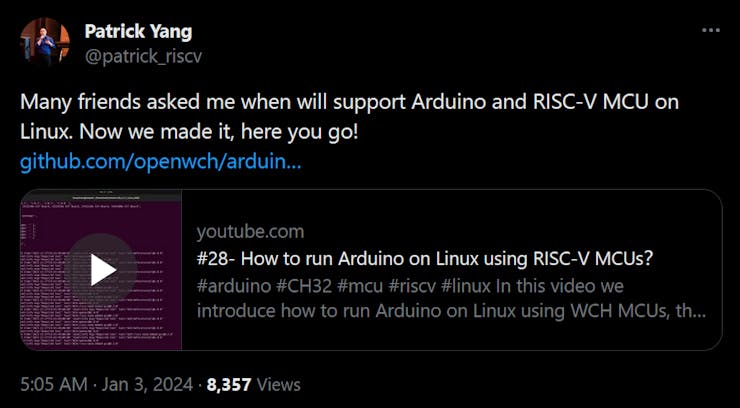Open the 5:05 AM timestamp

[54, 384]
